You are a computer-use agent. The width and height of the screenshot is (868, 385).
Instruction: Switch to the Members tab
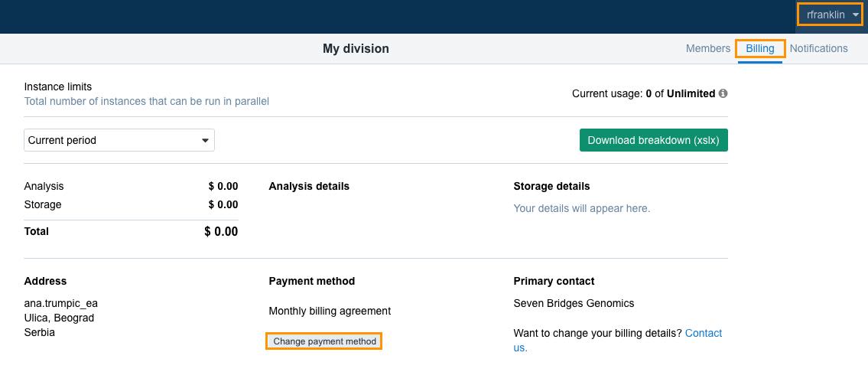pyautogui.click(x=708, y=49)
